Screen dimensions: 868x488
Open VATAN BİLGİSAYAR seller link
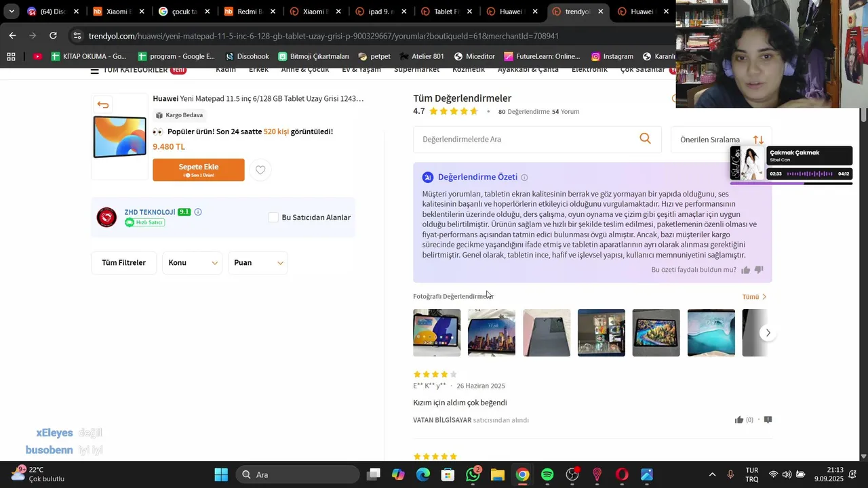click(442, 420)
